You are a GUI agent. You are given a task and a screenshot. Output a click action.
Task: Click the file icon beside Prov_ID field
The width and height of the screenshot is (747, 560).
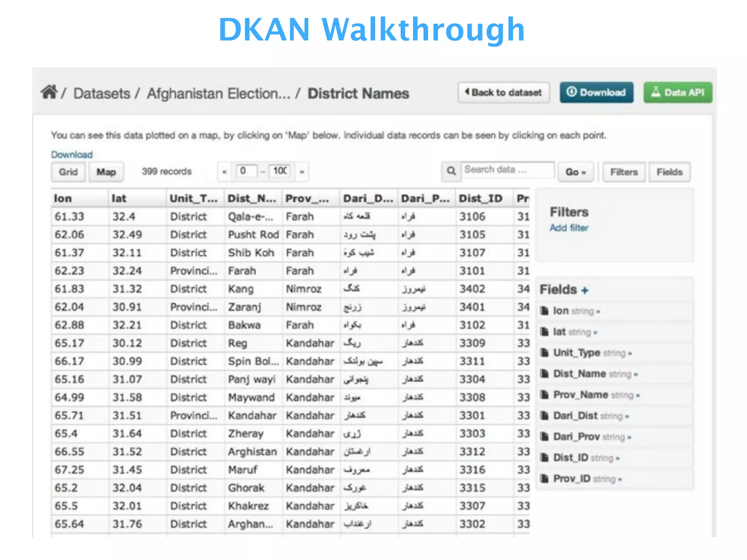click(x=544, y=478)
